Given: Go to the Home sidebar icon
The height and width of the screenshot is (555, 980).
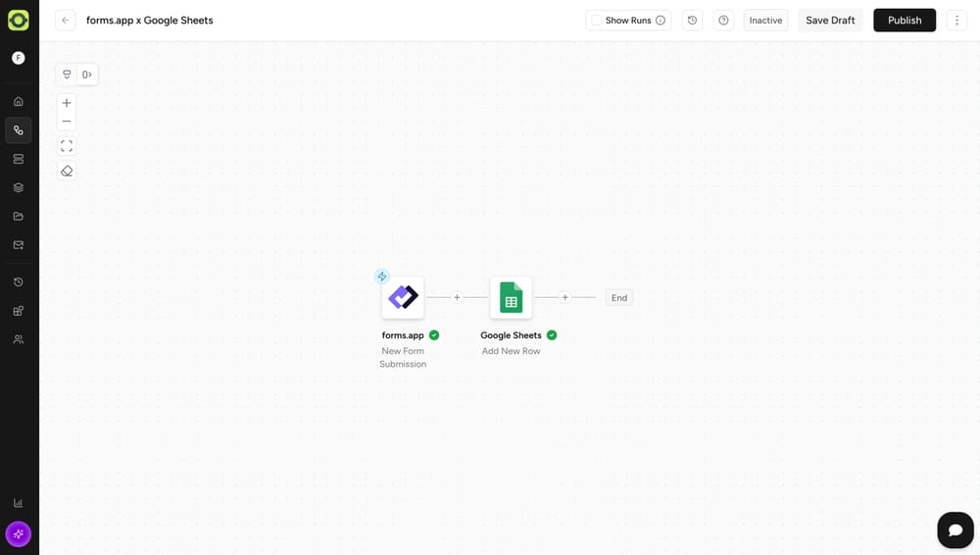Looking at the screenshot, I should (18, 101).
